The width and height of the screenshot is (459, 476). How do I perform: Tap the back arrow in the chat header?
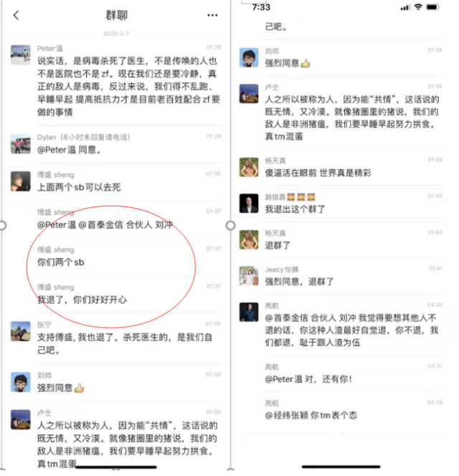coord(16,15)
